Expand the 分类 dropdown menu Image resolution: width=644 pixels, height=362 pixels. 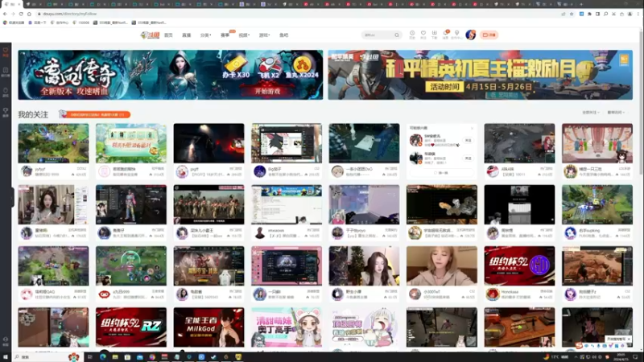point(205,35)
